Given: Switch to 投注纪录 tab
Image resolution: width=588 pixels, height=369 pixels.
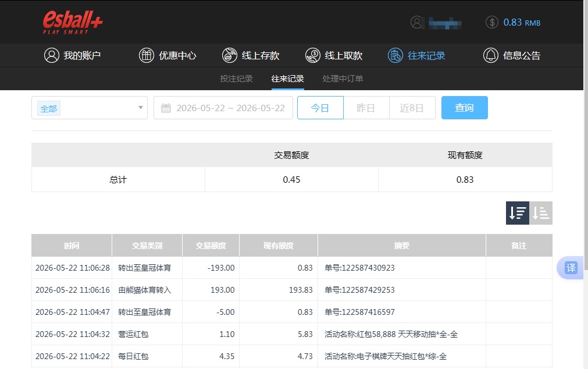Looking at the screenshot, I should (x=236, y=79).
